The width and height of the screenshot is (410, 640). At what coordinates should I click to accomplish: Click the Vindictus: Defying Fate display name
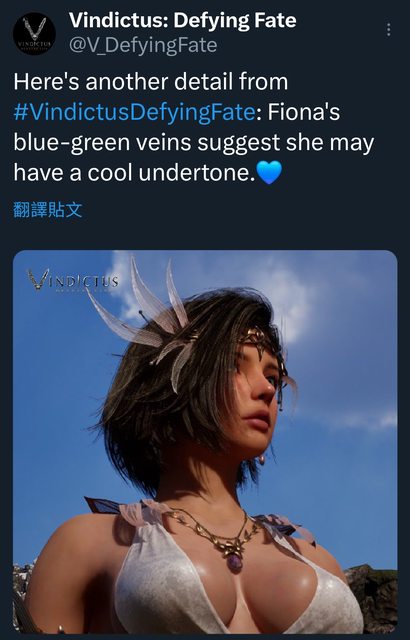(182, 20)
